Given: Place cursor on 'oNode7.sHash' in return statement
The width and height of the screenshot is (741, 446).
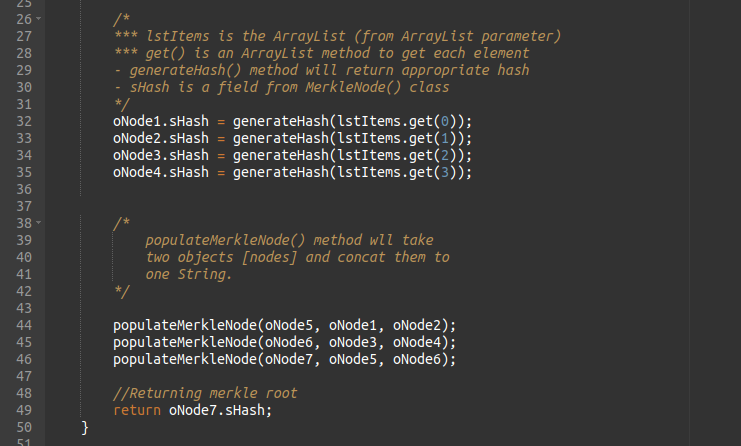Looking at the screenshot, I should point(220,410).
